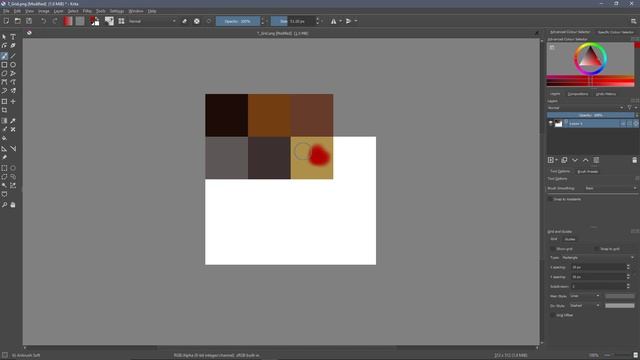Select the Text tool in toolbox
The image size is (640, 360).
pyautogui.click(x=13, y=37)
